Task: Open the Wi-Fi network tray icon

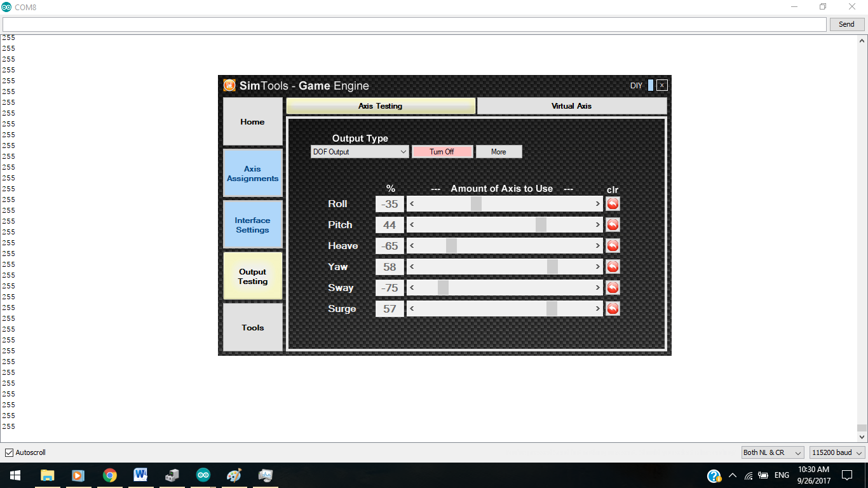Action: (749, 475)
